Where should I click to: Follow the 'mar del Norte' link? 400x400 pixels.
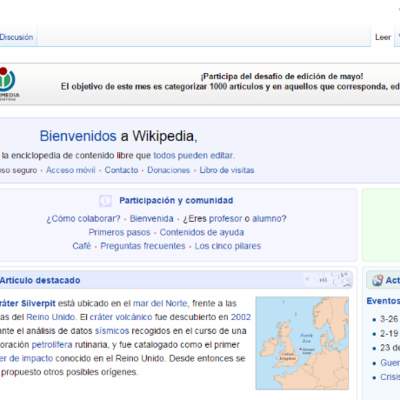coord(161,304)
